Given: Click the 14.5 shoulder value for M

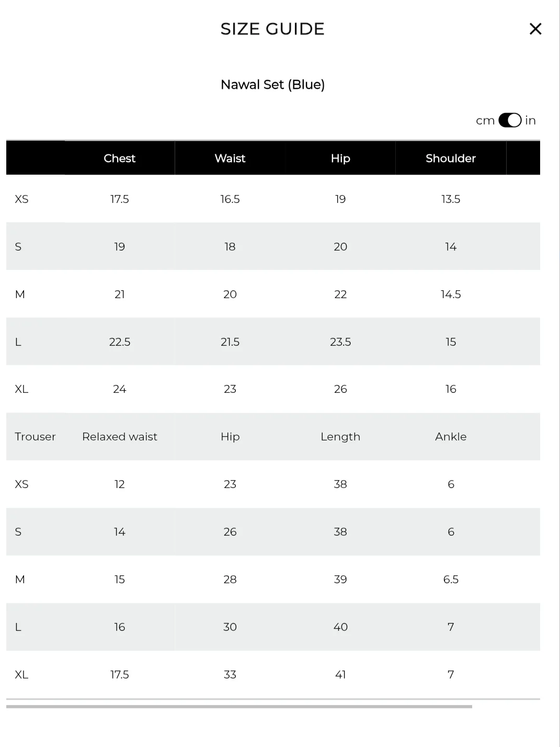Looking at the screenshot, I should [x=451, y=295].
